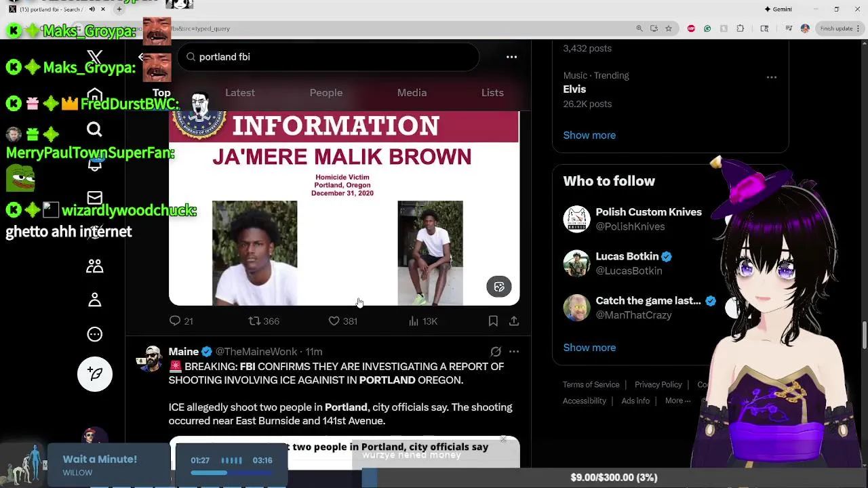Open Profile person icon in sidebar
The height and width of the screenshot is (488, 868).
pos(94,300)
